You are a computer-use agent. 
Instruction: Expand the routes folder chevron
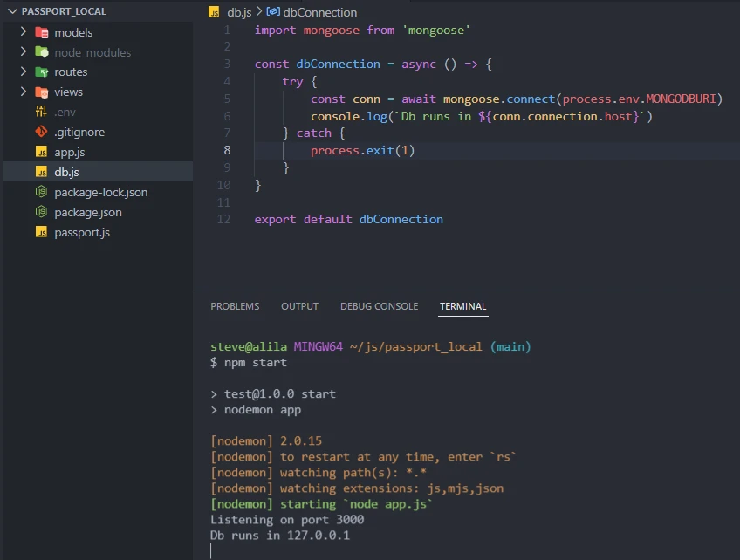click(x=24, y=72)
